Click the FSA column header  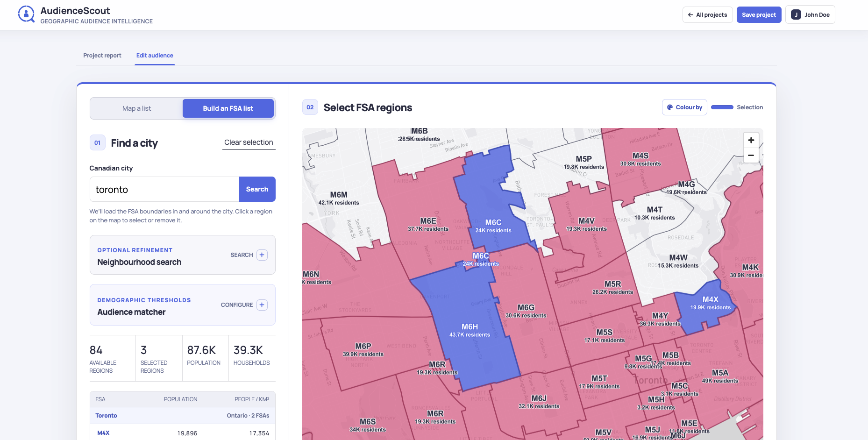coord(100,399)
